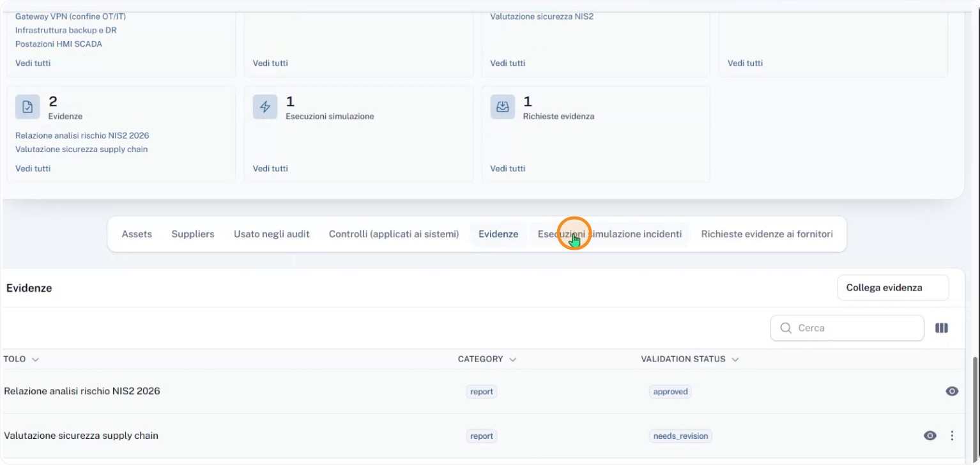Expand the VALIDATION STATUS column dropdown

[735, 360]
